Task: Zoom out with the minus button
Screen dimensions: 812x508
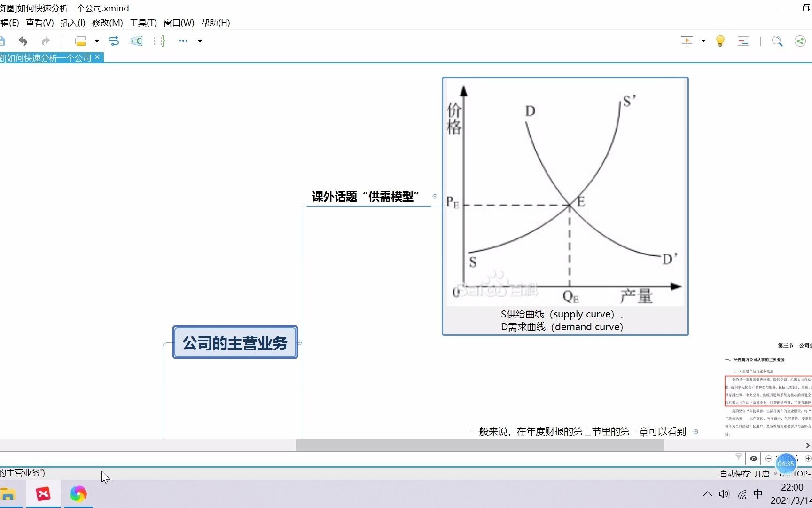Action: pyautogui.click(x=769, y=458)
